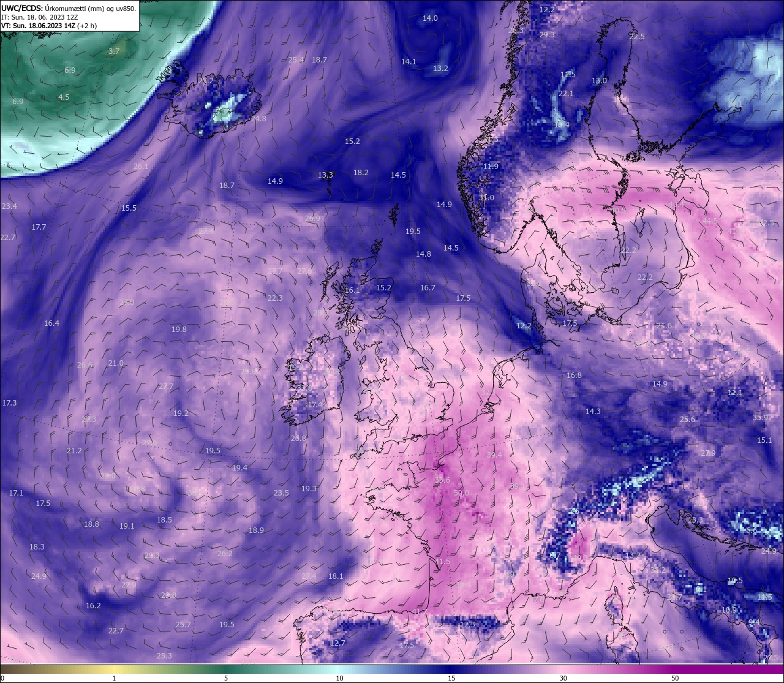Click the 50.0 value over France
This screenshot has height=683, width=784.
(461, 493)
